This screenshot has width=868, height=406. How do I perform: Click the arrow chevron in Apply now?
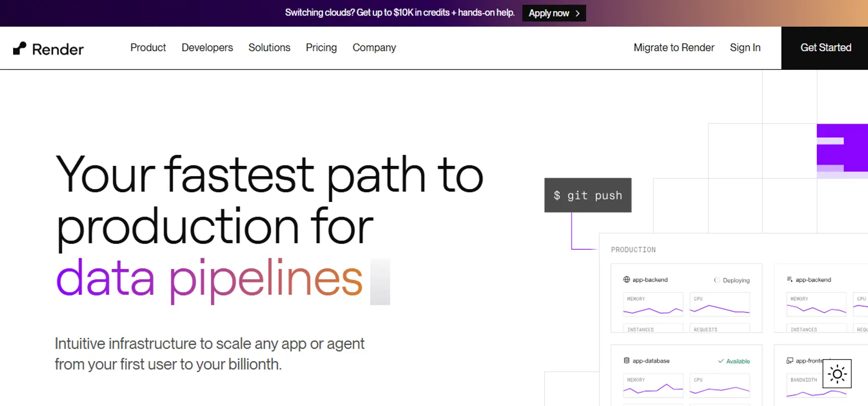[x=577, y=14]
